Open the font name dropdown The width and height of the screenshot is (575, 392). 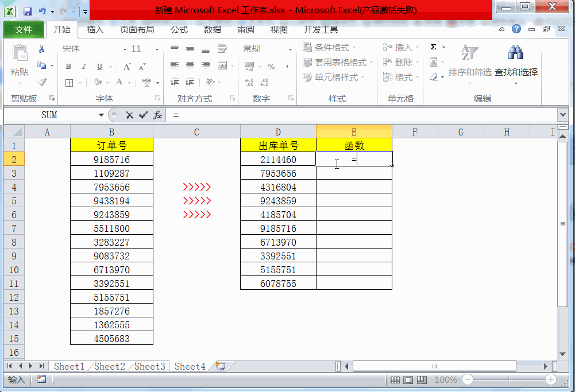[125, 49]
